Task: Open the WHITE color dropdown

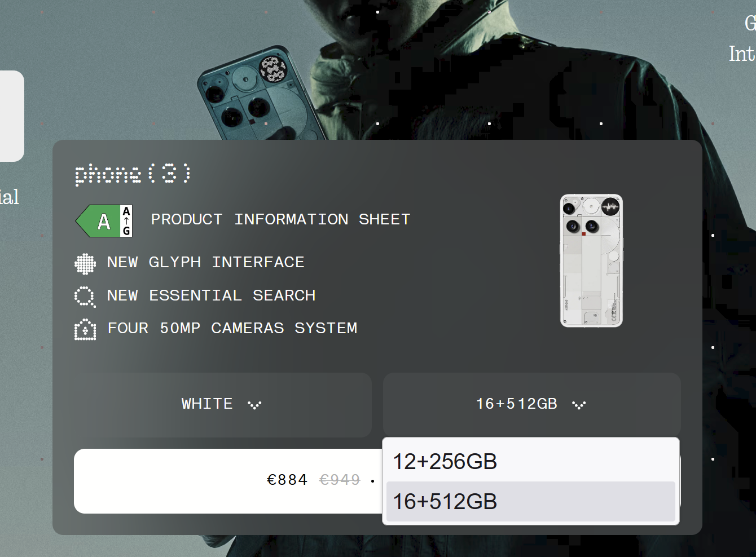Action: pos(223,405)
